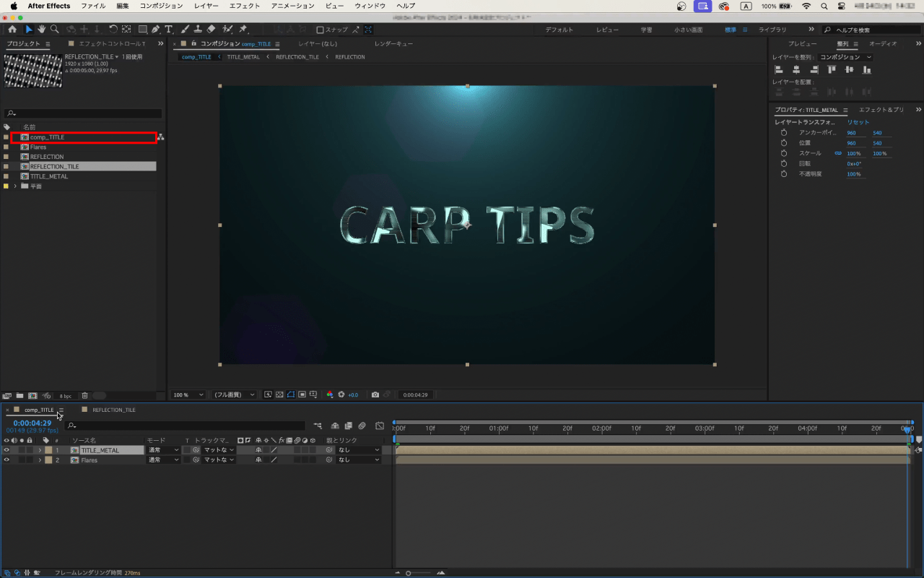Image resolution: width=924 pixels, height=578 pixels.
Task: Enable the スナップ snapping checkbox
Action: pyautogui.click(x=321, y=30)
